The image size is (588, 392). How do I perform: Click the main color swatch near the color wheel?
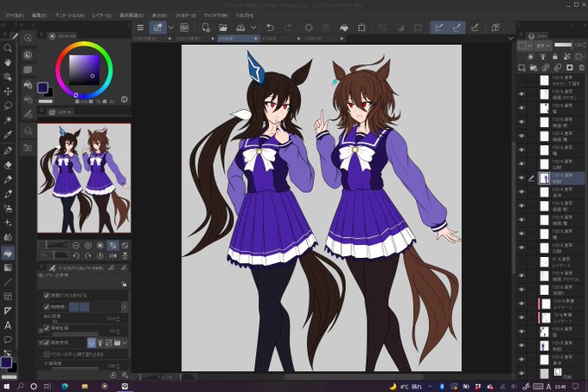pyautogui.click(x=42, y=87)
